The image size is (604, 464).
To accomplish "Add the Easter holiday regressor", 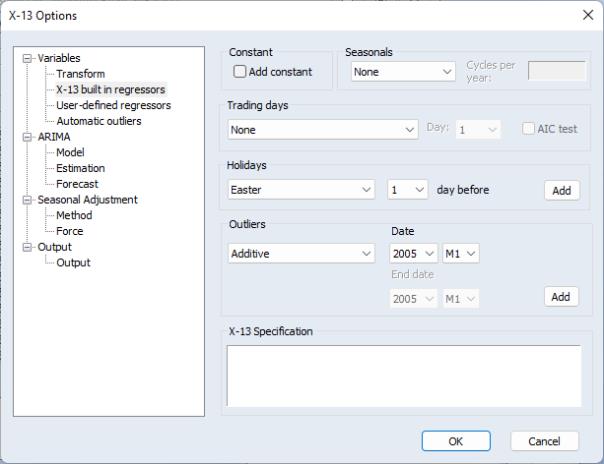I will [562, 190].
